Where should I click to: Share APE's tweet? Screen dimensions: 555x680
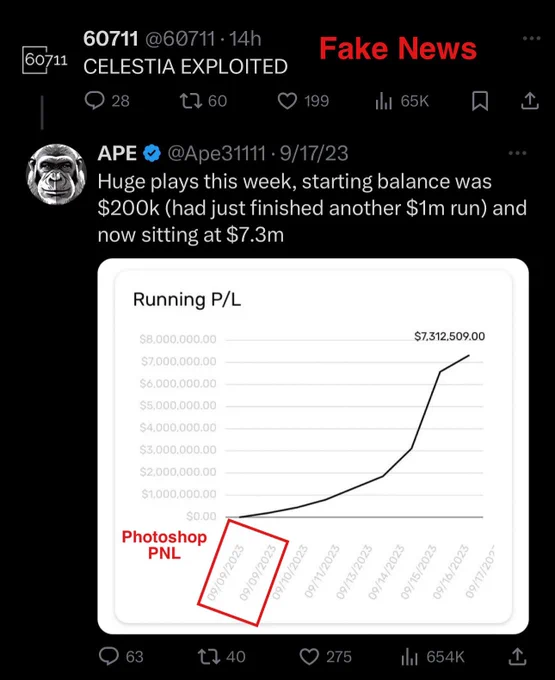click(517, 656)
